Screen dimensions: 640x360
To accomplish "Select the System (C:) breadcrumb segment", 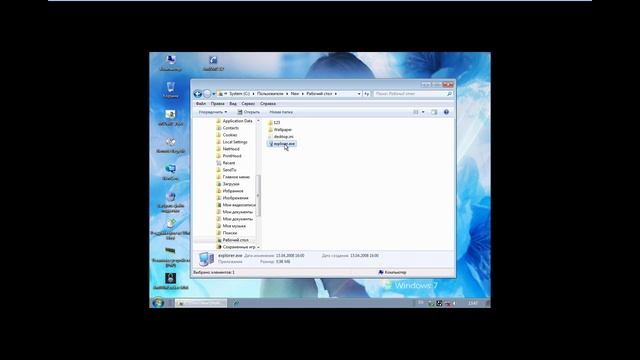I will (x=239, y=94).
